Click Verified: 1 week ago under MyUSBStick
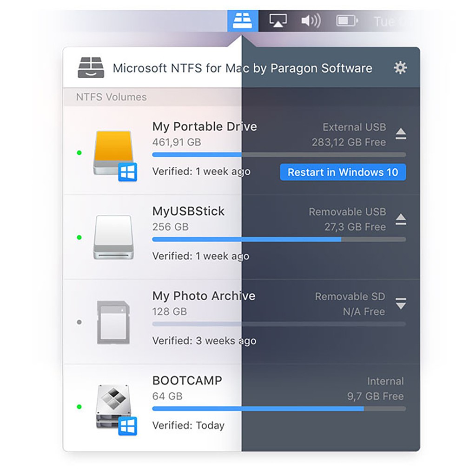 pos(201,256)
